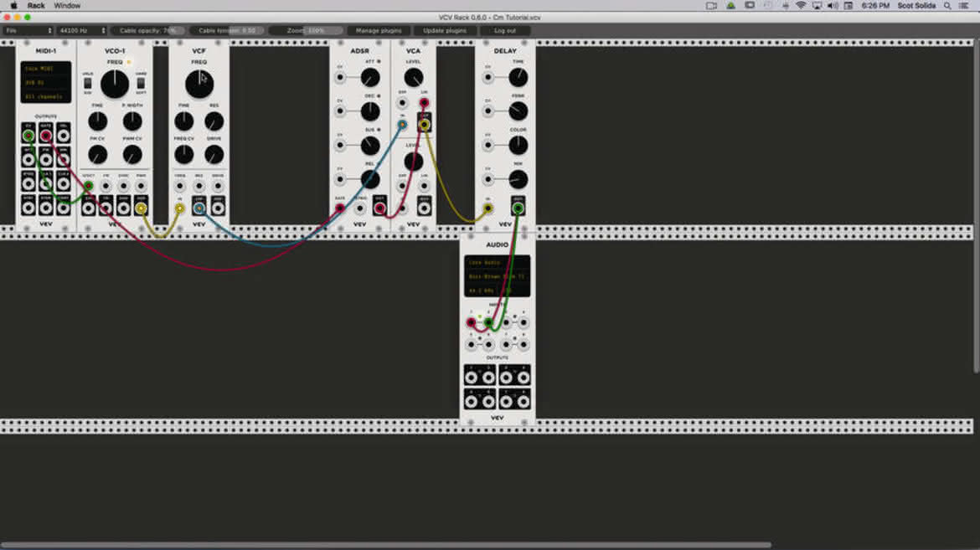Open the File dropdown in the toolbar
Image resolution: width=980 pixels, height=550 pixels.
(28, 31)
